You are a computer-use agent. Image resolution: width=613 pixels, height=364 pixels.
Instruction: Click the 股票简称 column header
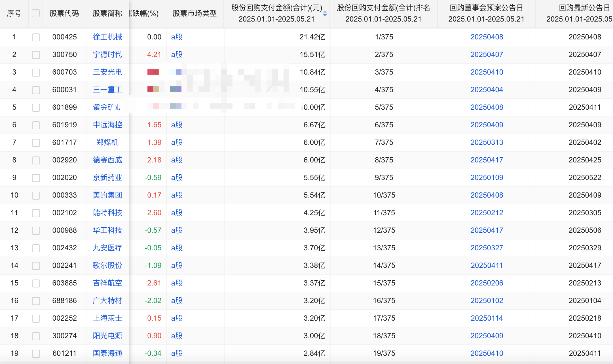click(x=107, y=13)
